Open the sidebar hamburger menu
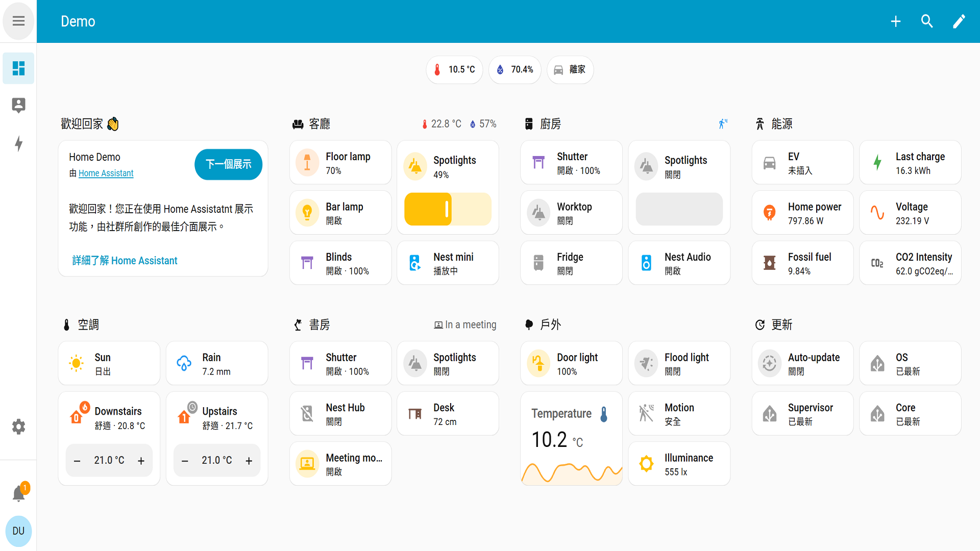The height and width of the screenshot is (551, 980). (x=18, y=21)
